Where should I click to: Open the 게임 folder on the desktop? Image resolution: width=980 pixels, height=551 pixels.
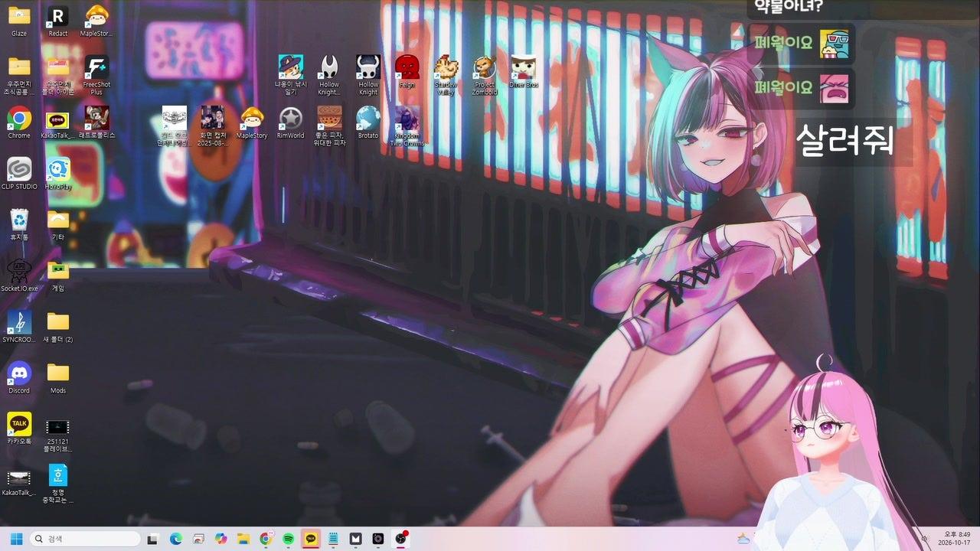click(x=58, y=275)
